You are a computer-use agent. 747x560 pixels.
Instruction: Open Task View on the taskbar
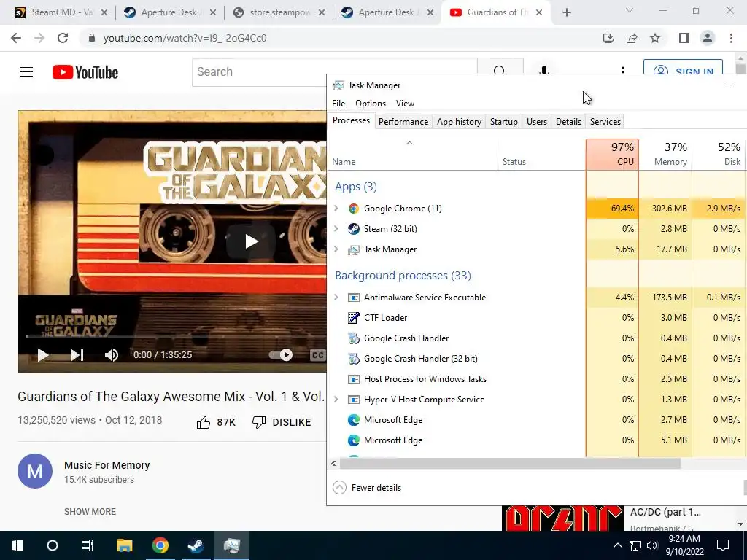click(x=88, y=545)
